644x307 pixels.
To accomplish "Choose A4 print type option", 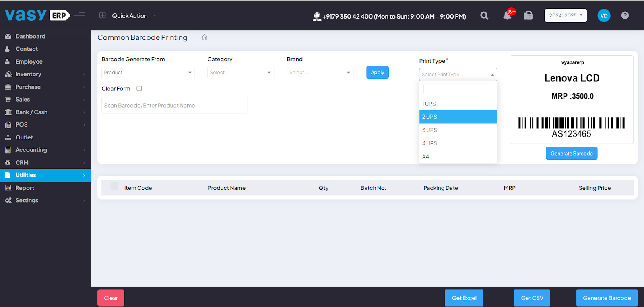I will (458, 156).
